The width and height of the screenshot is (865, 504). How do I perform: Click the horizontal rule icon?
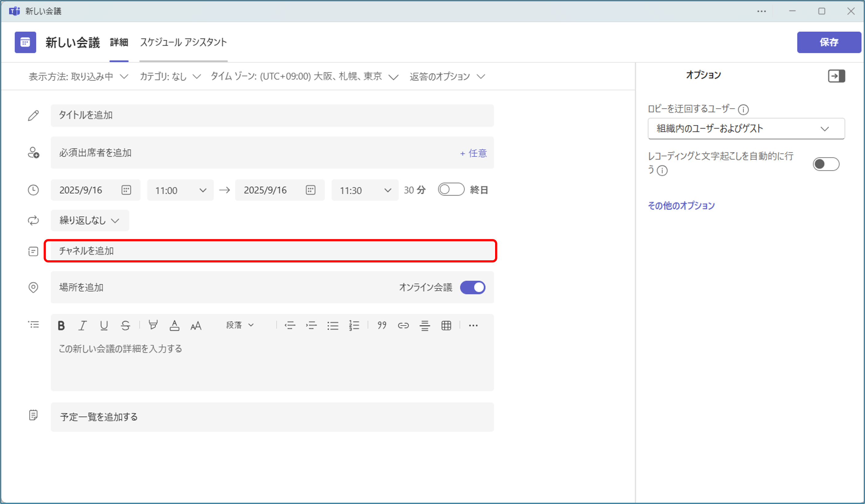425,325
